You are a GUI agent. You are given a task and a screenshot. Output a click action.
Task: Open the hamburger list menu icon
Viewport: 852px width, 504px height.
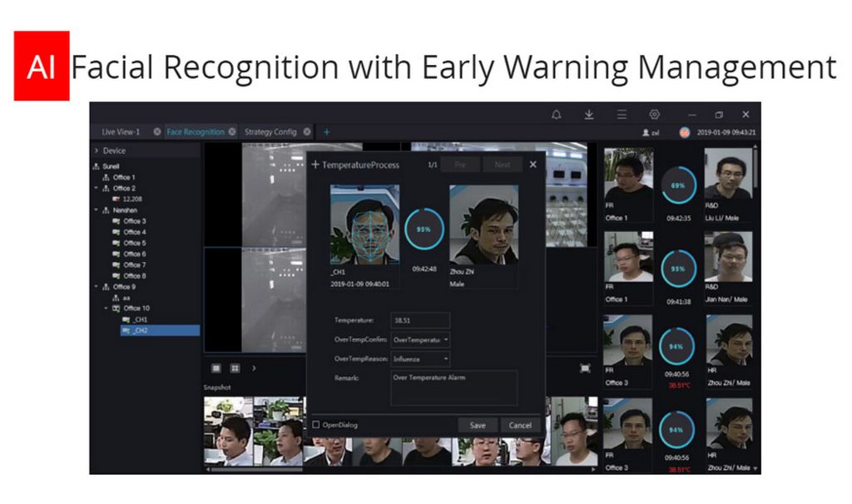pos(622,115)
